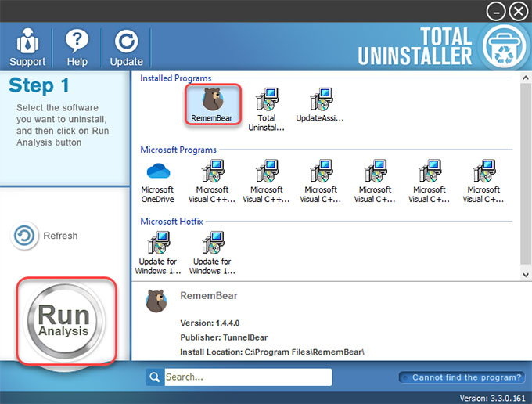
Task: Click RememBear bear icon in details panel
Action: [x=156, y=301]
